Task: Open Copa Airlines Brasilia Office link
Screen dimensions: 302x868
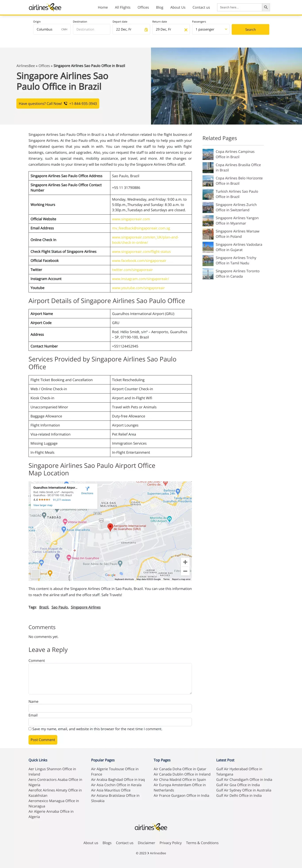Action: (238, 167)
